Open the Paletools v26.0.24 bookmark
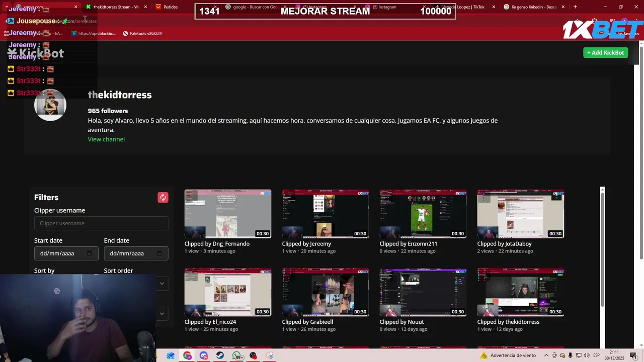This screenshot has height=362, width=644. [142, 33]
